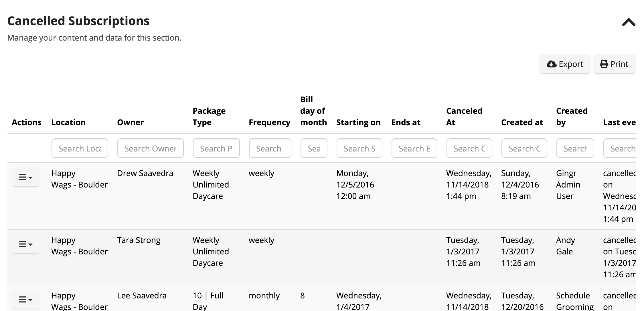Expand the Actions dropdown for Tara Strong's row

26,244
